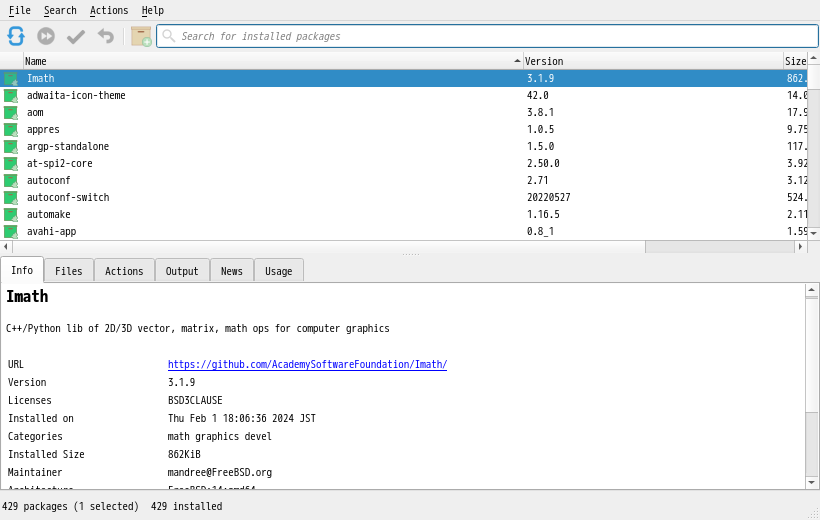Click the status icon beside aom
The image size is (820, 520).
pyautogui.click(x=11, y=112)
